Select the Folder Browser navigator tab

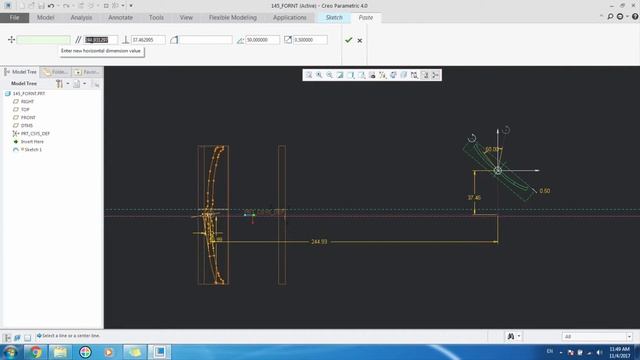[x=56, y=72]
